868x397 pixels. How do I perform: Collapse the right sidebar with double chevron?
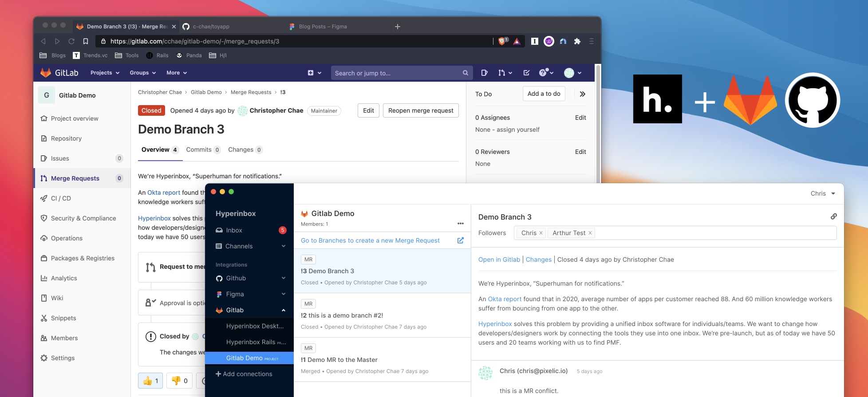pos(582,94)
